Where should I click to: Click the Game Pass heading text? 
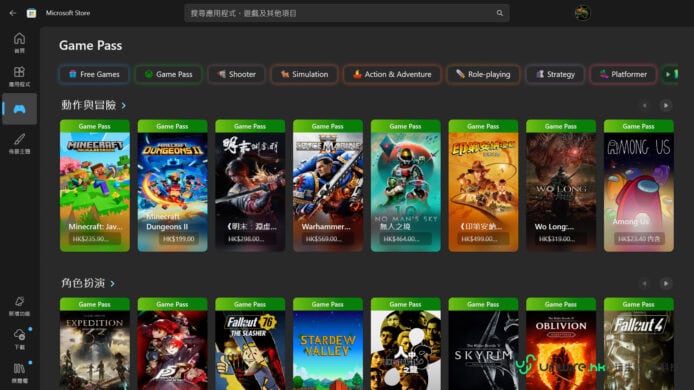pos(90,46)
